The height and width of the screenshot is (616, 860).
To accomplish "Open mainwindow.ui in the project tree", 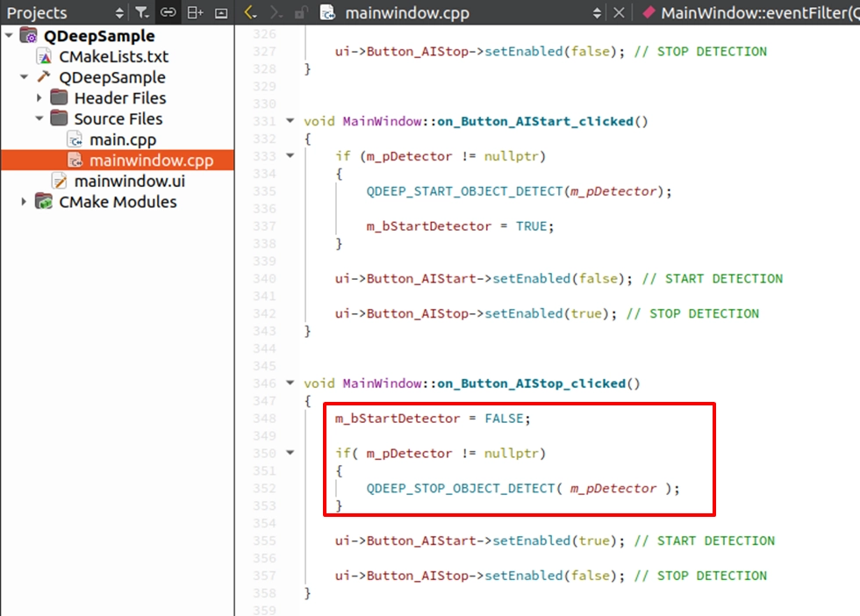I will coord(130,181).
